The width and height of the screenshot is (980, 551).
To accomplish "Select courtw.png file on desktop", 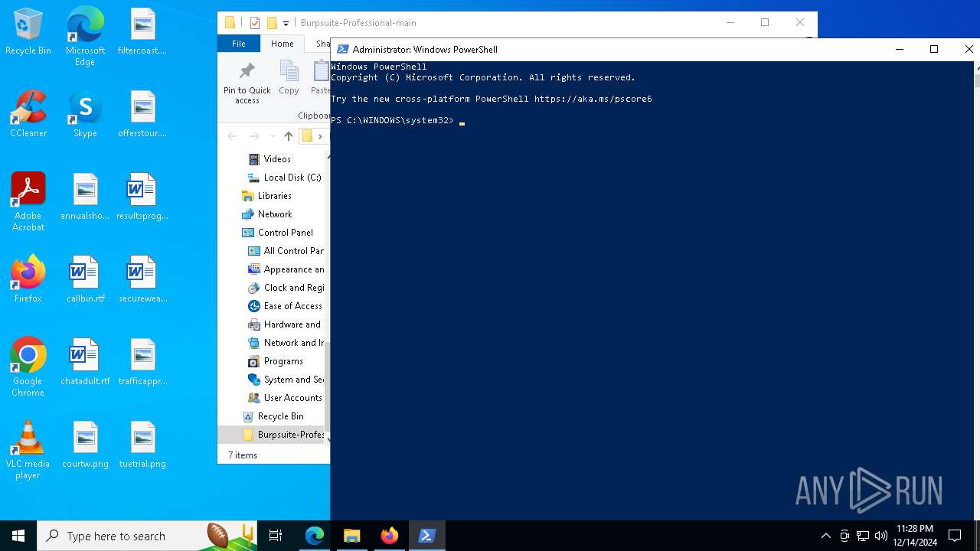I will (85, 445).
